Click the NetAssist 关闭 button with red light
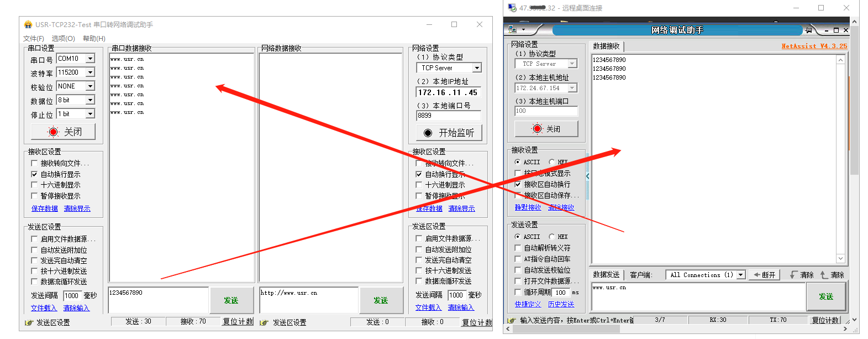The height and width of the screenshot is (339, 868). [546, 129]
